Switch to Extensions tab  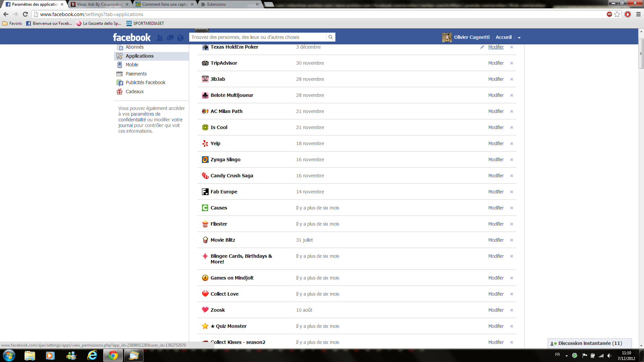point(229,4)
